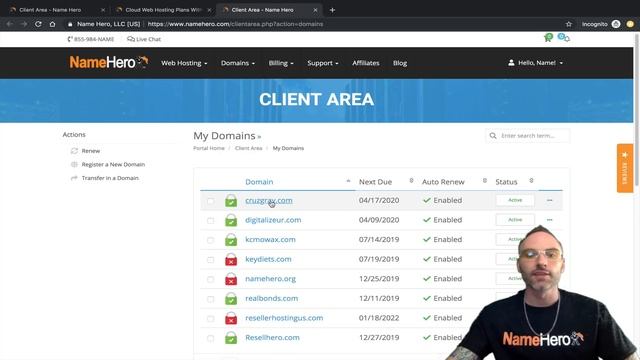The width and height of the screenshot is (640, 360).
Task: Switch to the Cloud Web Hosting Plans tab
Action: pos(163,10)
